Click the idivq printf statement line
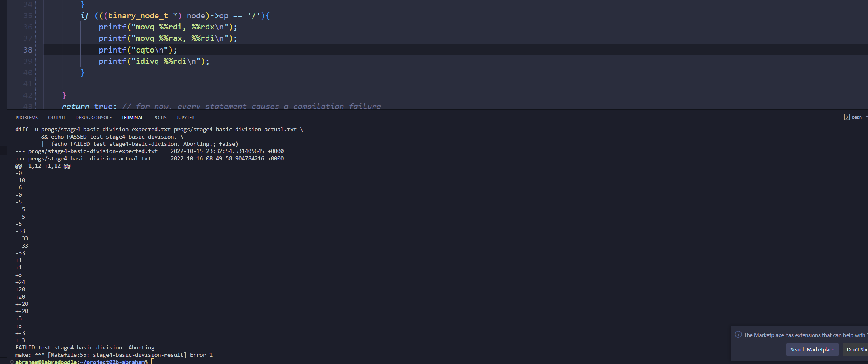Viewport: 868px width, 364px height. click(x=154, y=61)
